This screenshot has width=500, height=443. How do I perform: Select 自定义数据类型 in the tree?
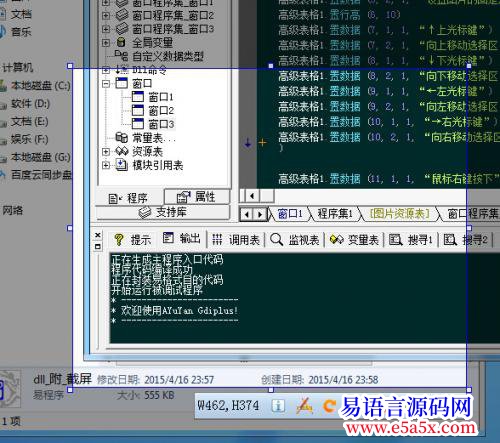168,56
